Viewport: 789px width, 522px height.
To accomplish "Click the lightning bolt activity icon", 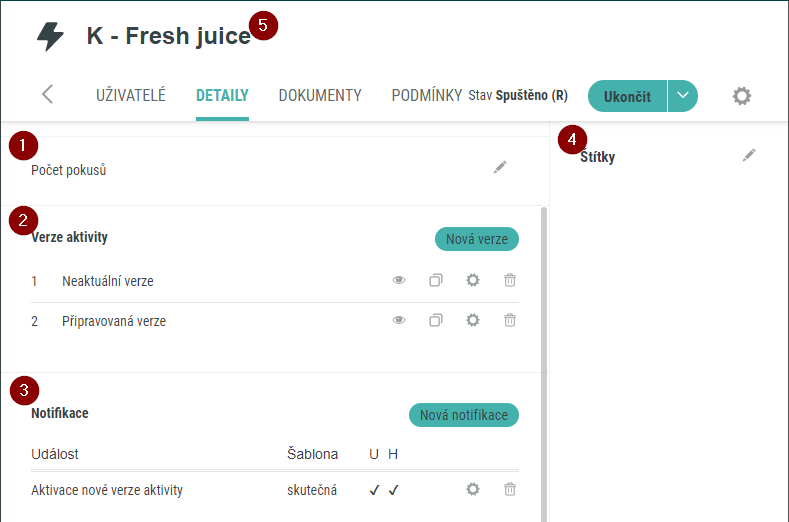I will pyautogui.click(x=50, y=36).
